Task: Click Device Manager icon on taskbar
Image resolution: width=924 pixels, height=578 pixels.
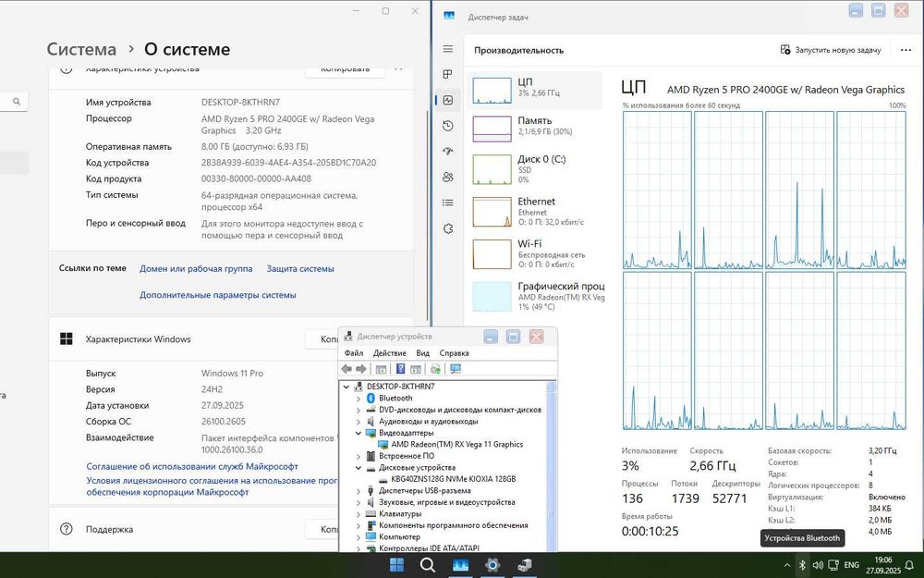Action: click(x=525, y=565)
